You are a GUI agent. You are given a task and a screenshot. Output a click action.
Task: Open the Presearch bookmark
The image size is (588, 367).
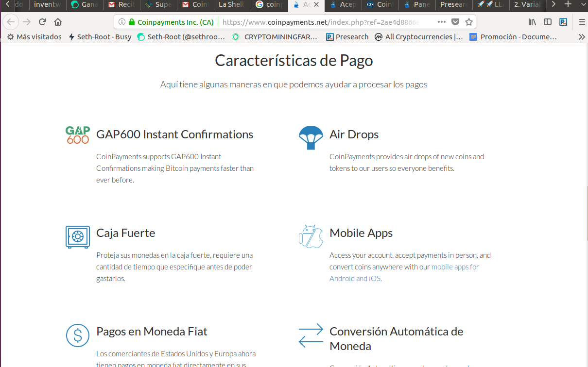347,37
